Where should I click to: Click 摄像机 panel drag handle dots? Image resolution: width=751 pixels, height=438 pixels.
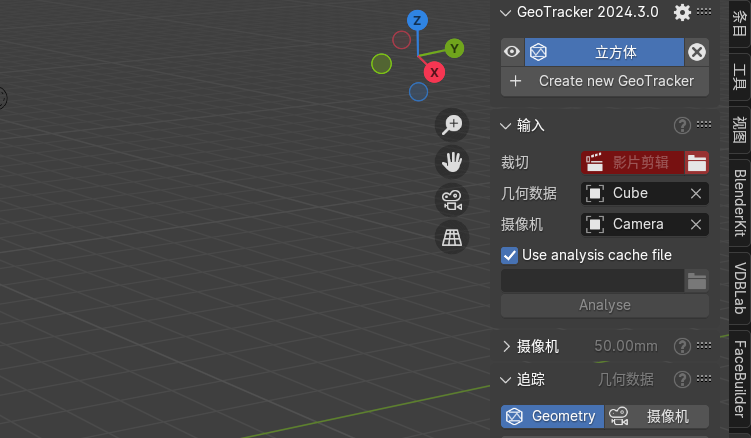click(704, 345)
